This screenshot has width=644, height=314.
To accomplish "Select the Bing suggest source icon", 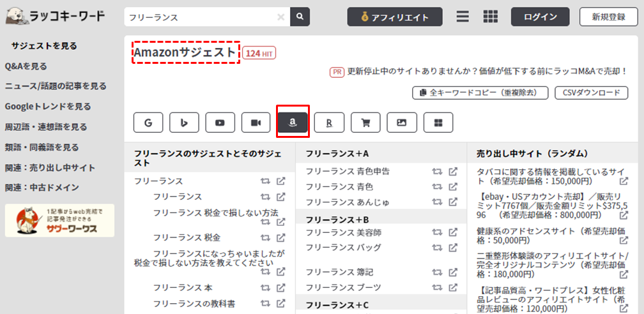I will click(x=184, y=123).
